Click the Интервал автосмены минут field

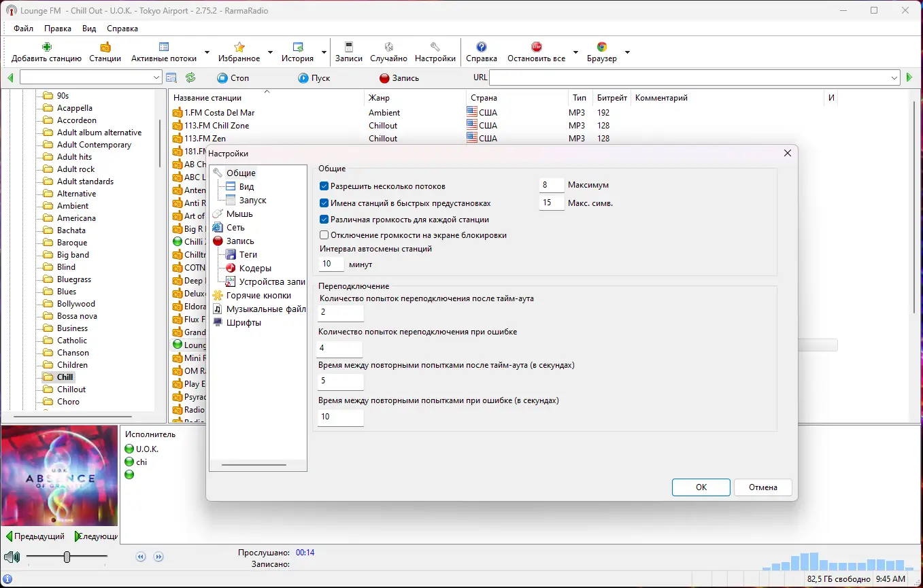point(332,264)
